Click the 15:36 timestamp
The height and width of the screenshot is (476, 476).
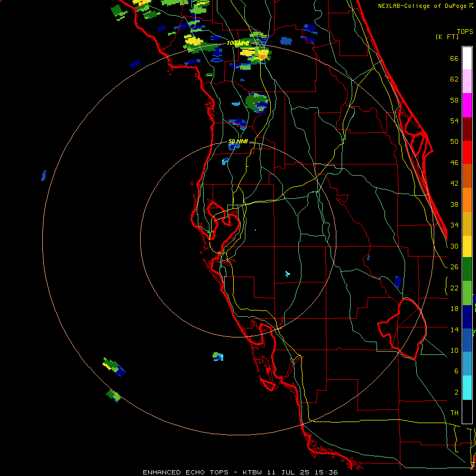[326, 472]
